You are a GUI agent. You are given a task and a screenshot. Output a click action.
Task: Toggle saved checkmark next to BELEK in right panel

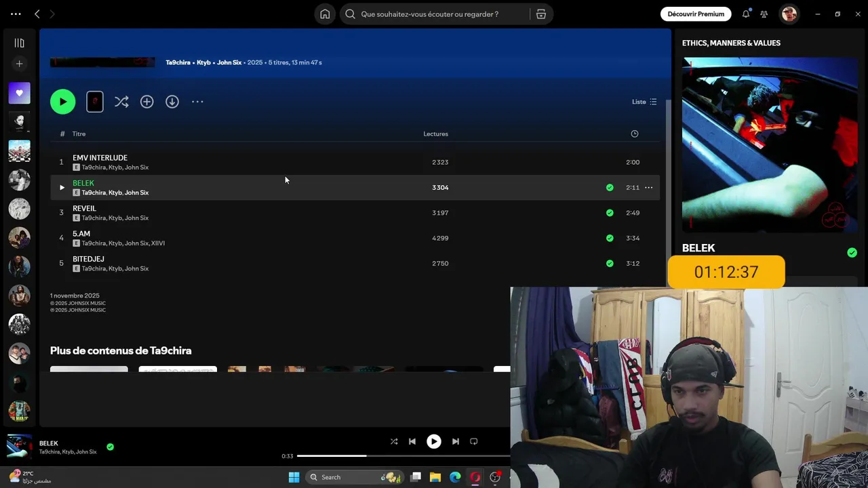[852, 253]
